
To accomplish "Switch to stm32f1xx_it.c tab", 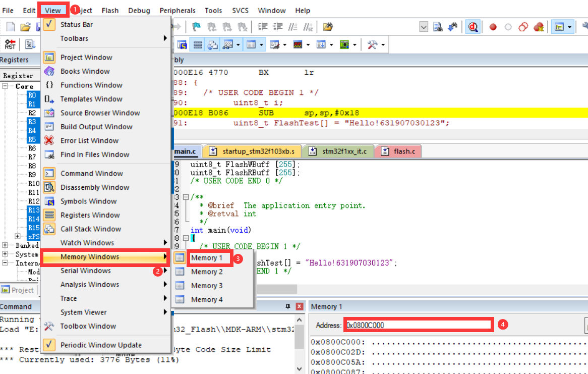I will (338, 151).
